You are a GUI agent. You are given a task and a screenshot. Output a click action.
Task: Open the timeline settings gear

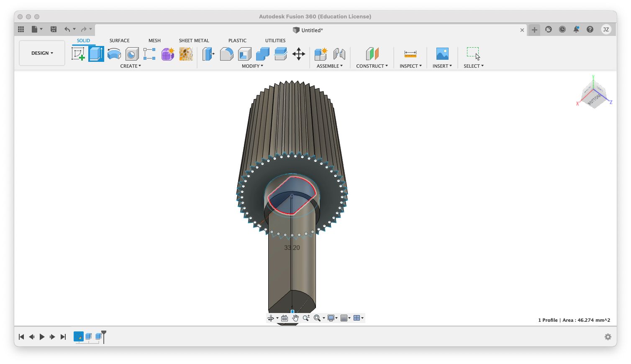coord(608,337)
